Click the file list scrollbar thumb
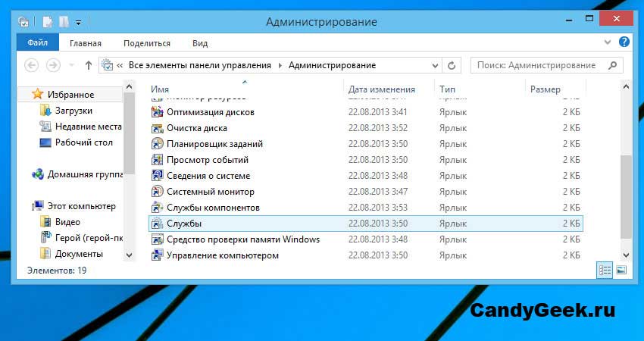The height and width of the screenshot is (341, 644). [626, 196]
